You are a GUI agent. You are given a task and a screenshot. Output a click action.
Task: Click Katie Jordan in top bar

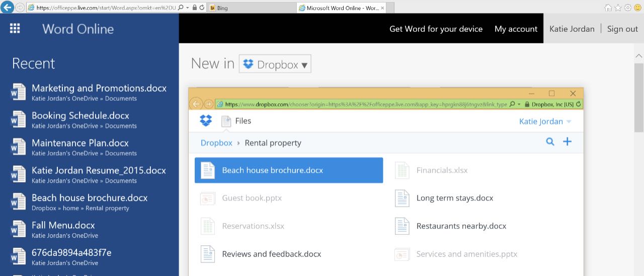572,29
